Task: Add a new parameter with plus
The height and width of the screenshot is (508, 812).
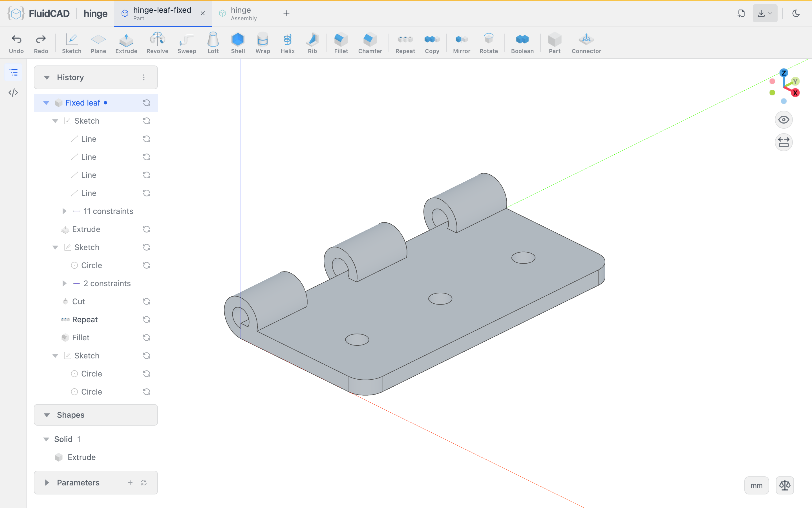Action: coord(130,483)
